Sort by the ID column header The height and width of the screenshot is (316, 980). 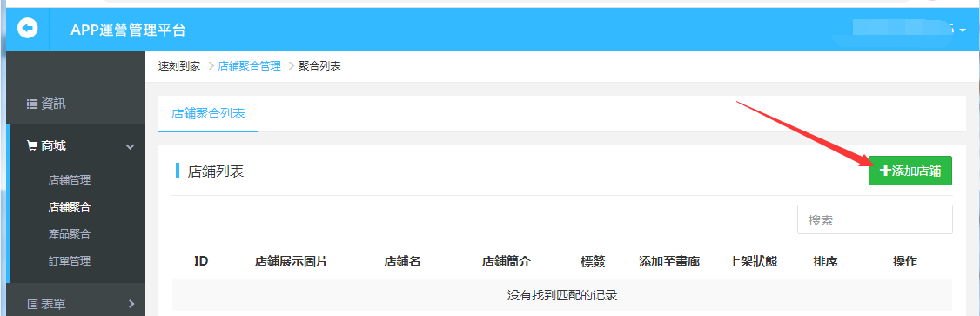tap(201, 261)
